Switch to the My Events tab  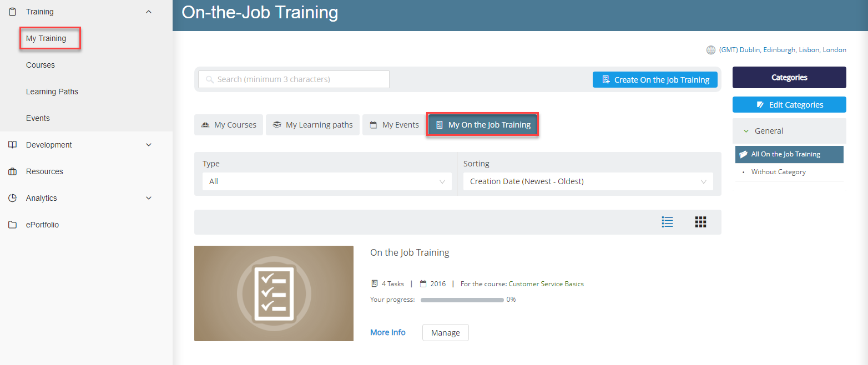click(395, 124)
